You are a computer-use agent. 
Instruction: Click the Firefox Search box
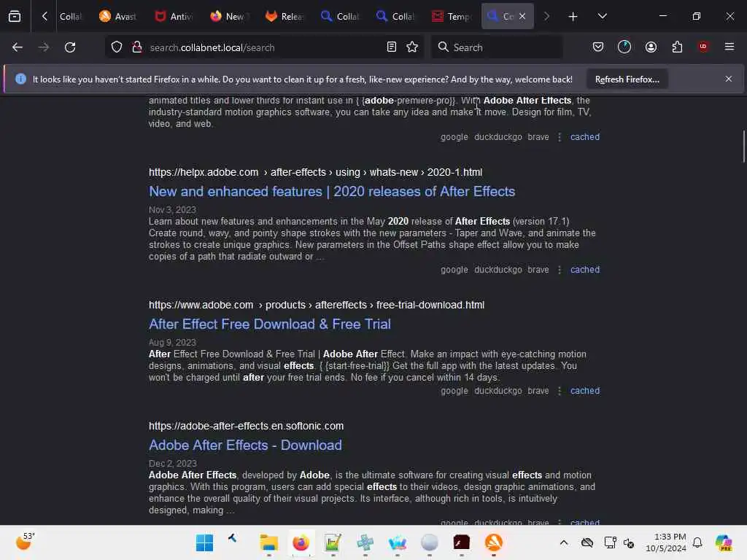point(497,47)
